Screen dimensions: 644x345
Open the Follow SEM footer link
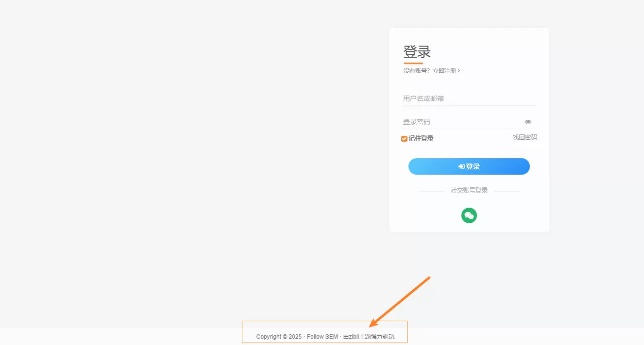322,337
